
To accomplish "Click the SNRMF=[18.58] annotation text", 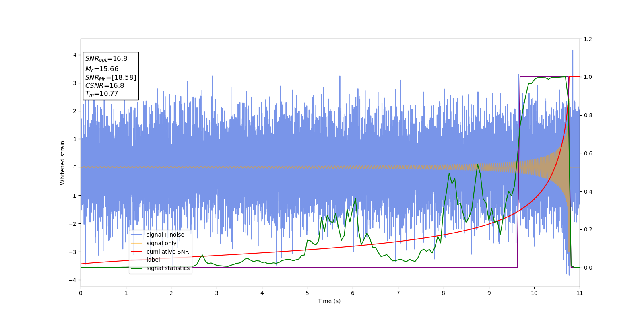I will (x=111, y=77).
